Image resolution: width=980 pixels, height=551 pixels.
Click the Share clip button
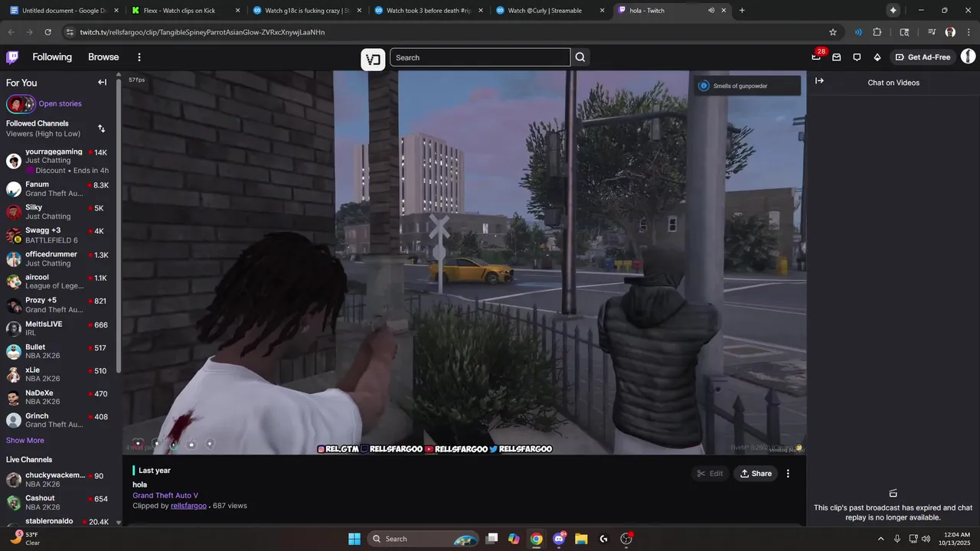[755, 474]
